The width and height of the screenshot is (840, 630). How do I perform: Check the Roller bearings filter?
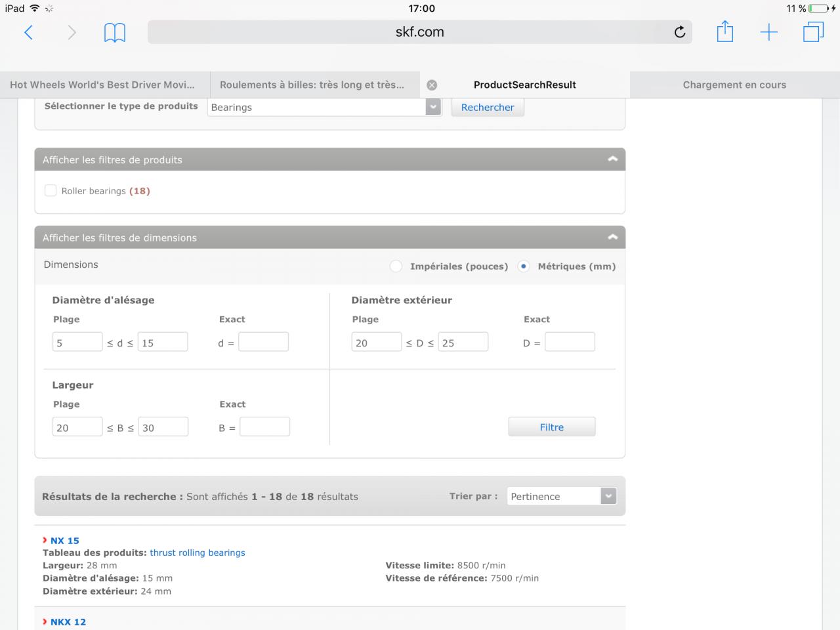51,191
